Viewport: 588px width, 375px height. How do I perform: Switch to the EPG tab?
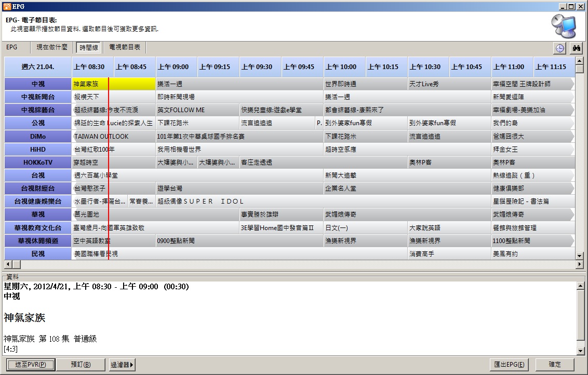[x=11, y=47]
